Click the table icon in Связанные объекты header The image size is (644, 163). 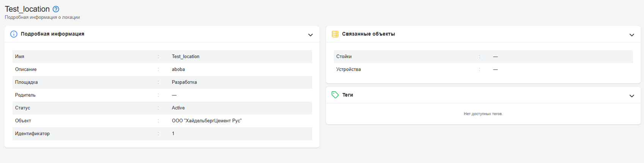pyautogui.click(x=335, y=34)
